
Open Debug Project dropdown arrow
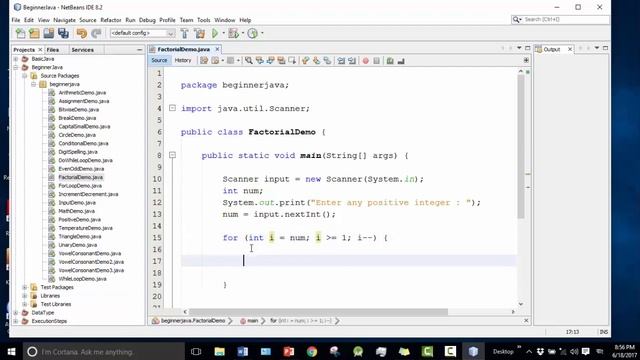[242, 33]
